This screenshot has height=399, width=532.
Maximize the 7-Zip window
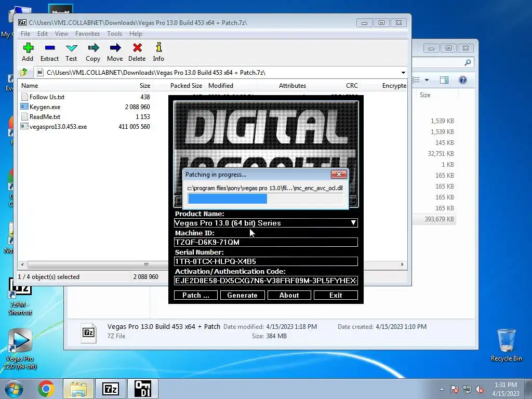381,23
